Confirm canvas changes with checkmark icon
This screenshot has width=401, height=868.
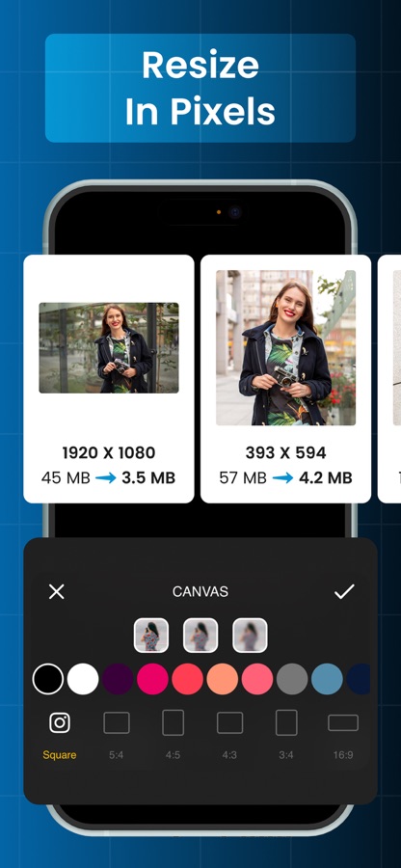click(344, 592)
